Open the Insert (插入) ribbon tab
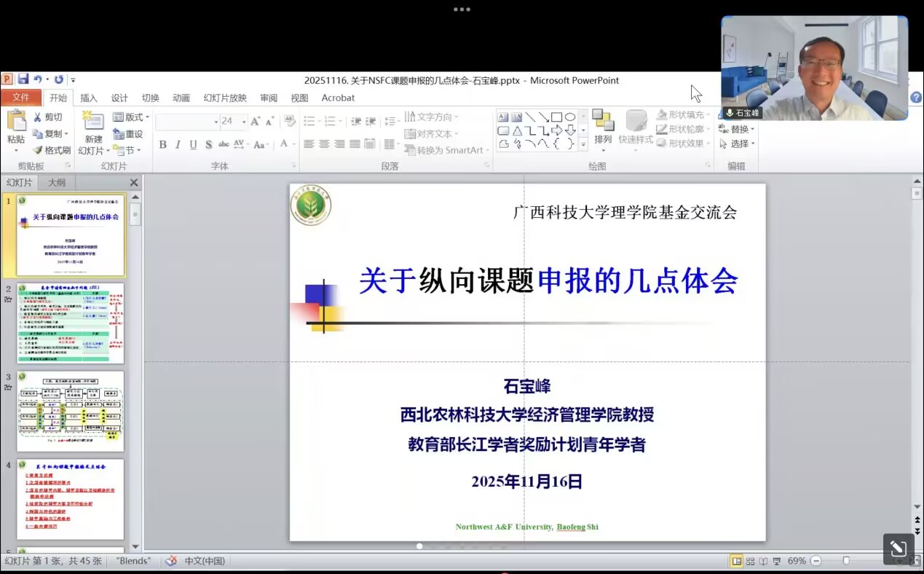 [88, 98]
